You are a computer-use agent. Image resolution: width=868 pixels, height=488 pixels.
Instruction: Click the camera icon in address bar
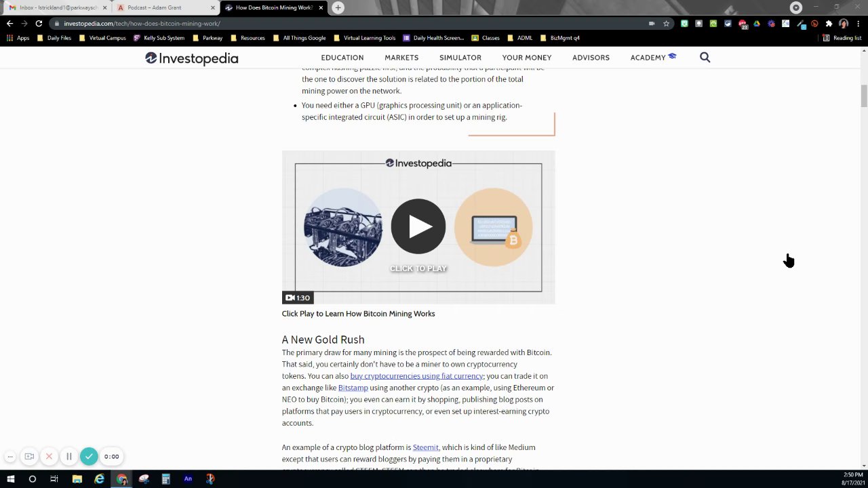pyautogui.click(x=652, y=23)
